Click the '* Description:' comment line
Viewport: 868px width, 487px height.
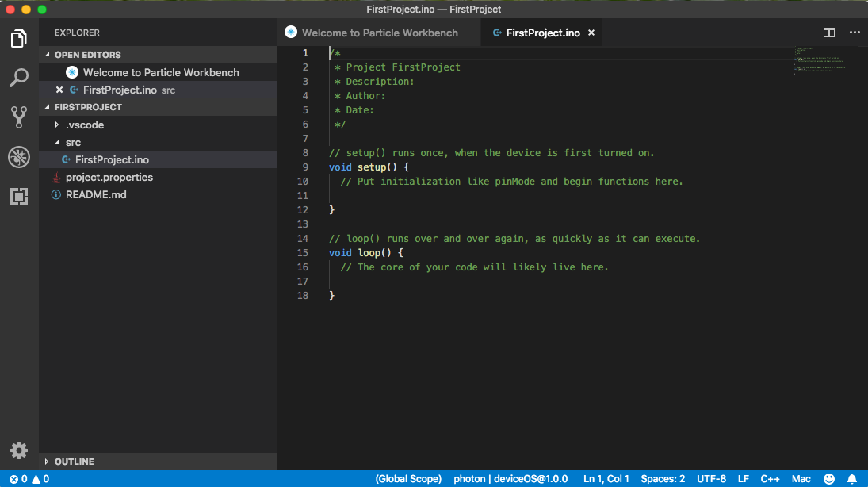[x=374, y=82]
